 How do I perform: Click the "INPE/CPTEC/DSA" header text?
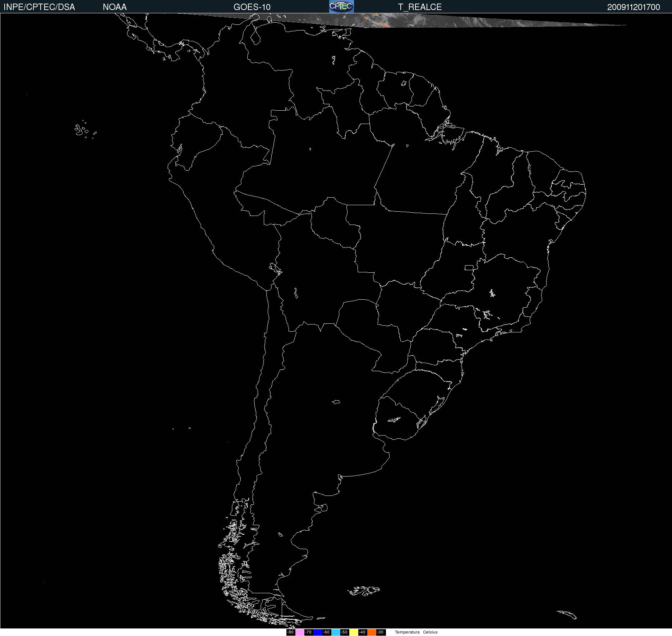coord(39,7)
